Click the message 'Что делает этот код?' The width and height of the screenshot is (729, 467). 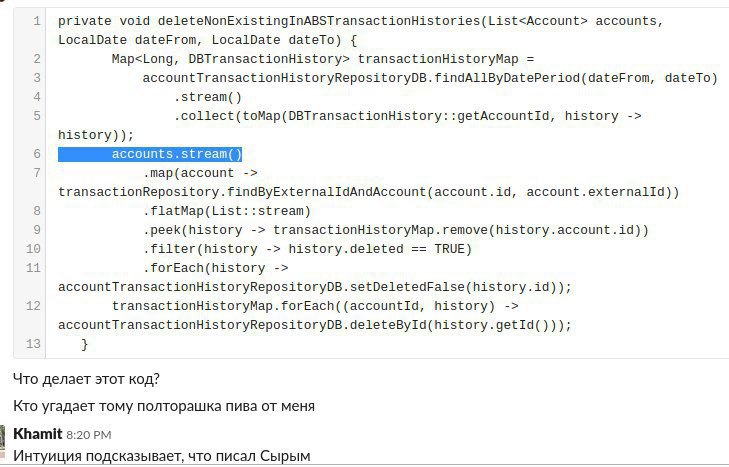pos(86,379)
